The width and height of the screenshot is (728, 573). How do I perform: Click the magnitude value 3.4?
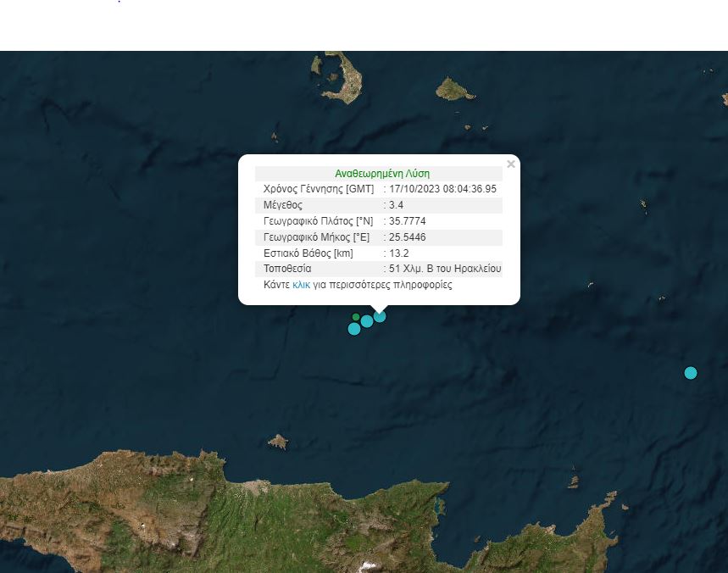(396, 205)
